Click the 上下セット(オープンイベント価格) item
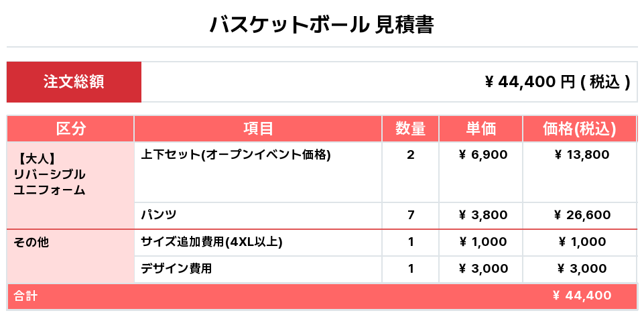The height and width of the screenshot is (317, 644). click(236, 155)
